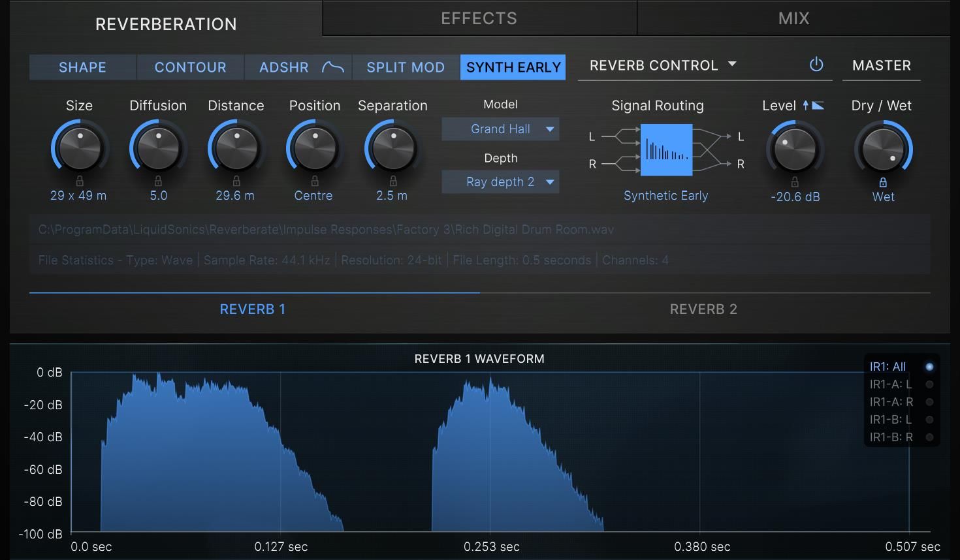Select the Synth Early sub-tab

(513, 67)
